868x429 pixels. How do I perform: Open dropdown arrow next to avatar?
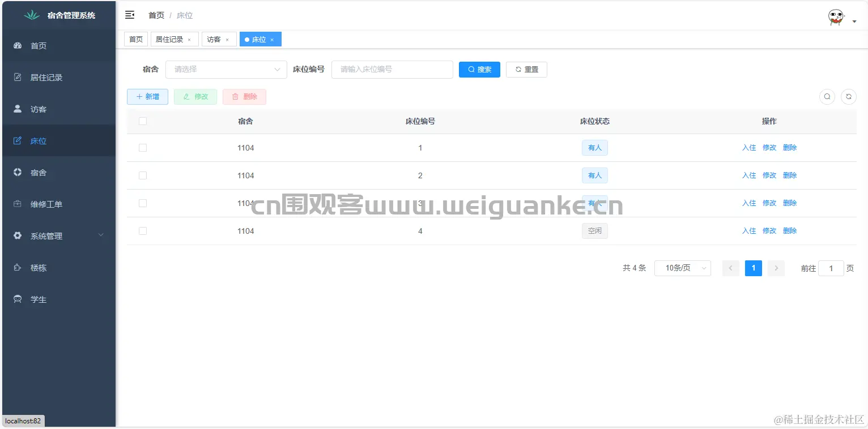coord(854,22)
